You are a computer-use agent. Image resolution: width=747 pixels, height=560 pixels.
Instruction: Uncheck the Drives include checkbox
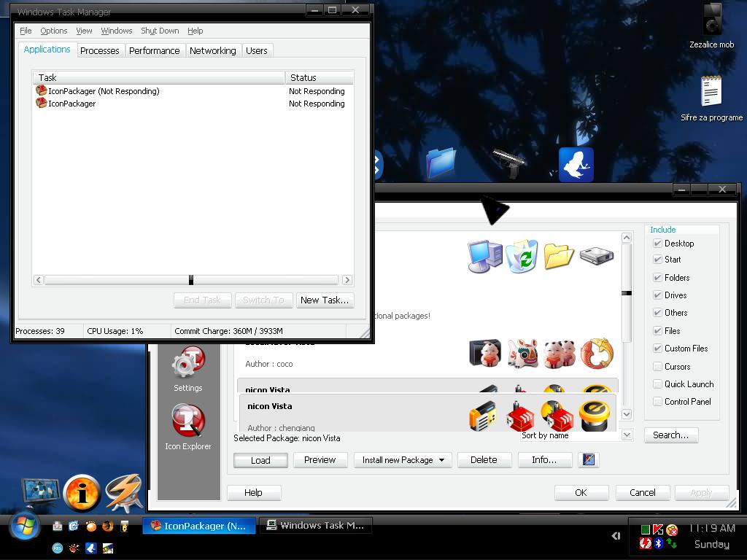click(657, 295)
